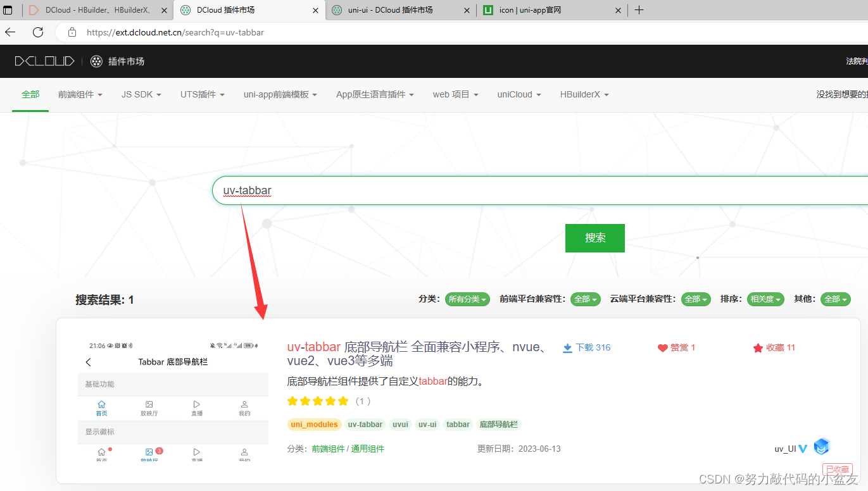Screen dimensions: 868x491
Task: Expand the uniCloud menu
Action: tap(519, 94)
